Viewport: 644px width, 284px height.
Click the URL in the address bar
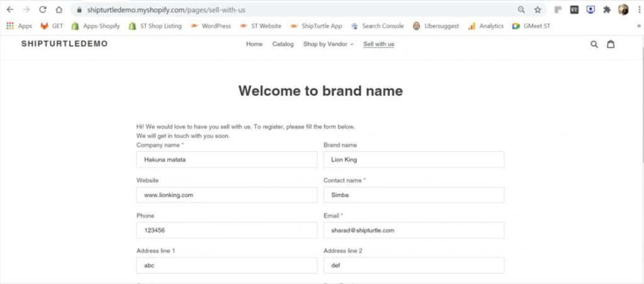coord(166,10)
